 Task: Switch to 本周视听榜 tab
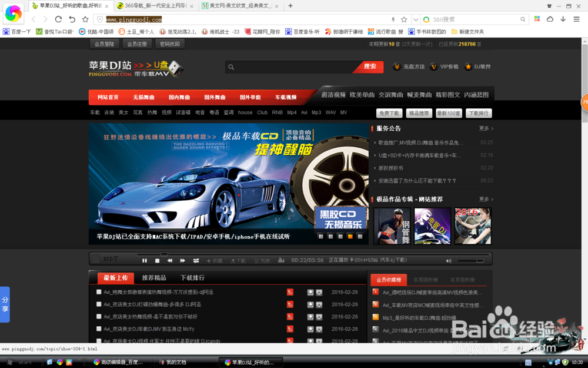(425, 280)
